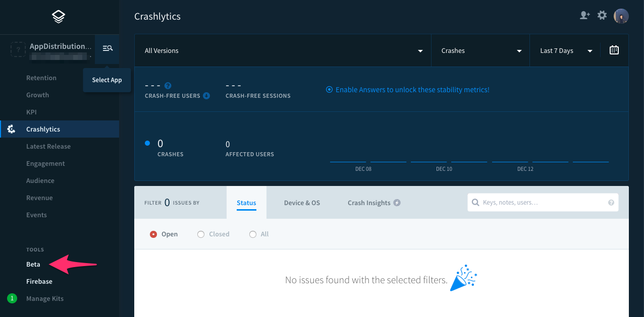Image resolution: width=644 pixels, height=317 pixels.
Task: Click the Fabric logo icon
Action: tap(59, 17)
